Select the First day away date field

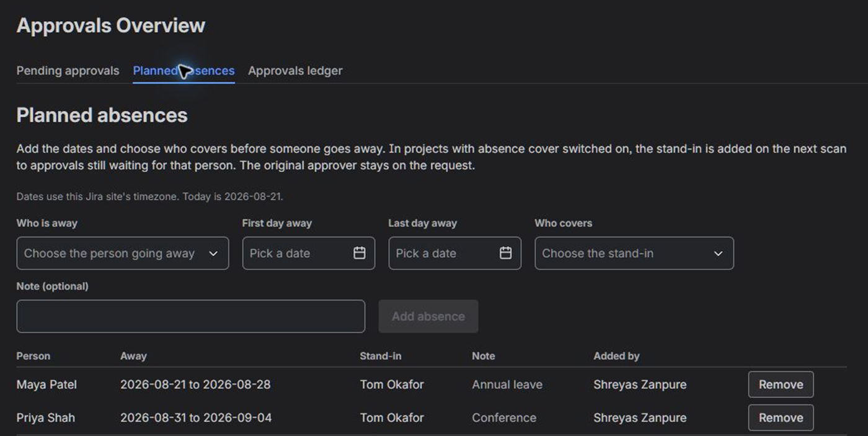point(309,253)
